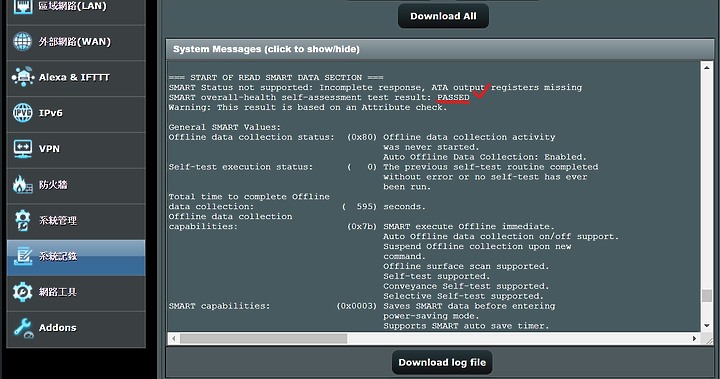Click 'Auto Offline Data Collection: Enabled.' line
The height and width of the screenshot is (379, 720).
(x=485, y=157)
